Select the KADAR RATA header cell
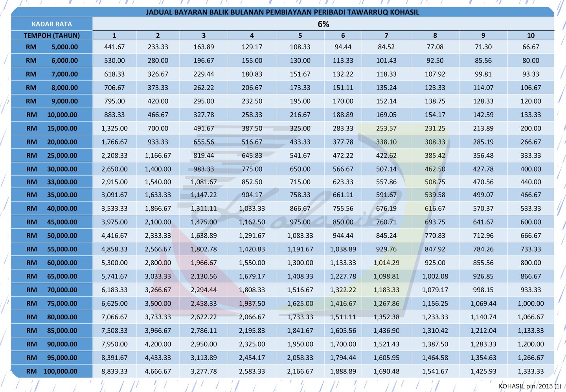The height and width of the screenshot is (392, 566). pyautogui.click(x=52, y=24)
